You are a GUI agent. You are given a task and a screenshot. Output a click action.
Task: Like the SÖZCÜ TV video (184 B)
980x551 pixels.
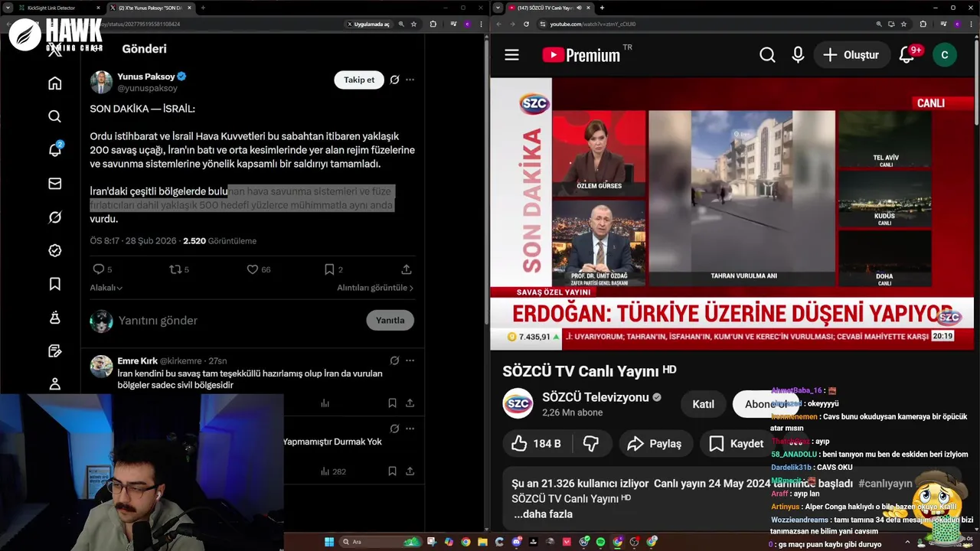536,443
